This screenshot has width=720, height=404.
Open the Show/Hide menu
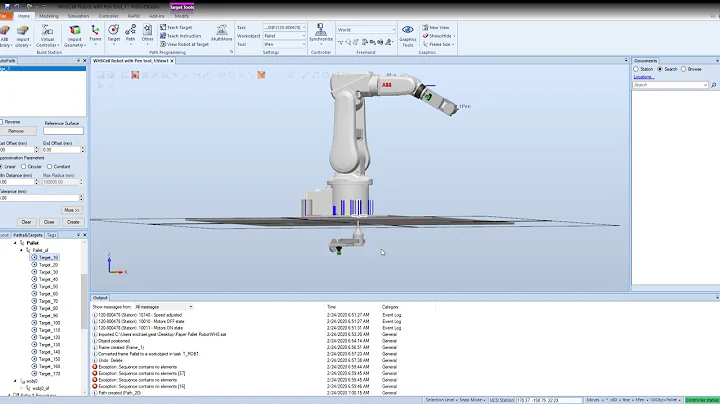pyautogui.click(x=439, y=36)
